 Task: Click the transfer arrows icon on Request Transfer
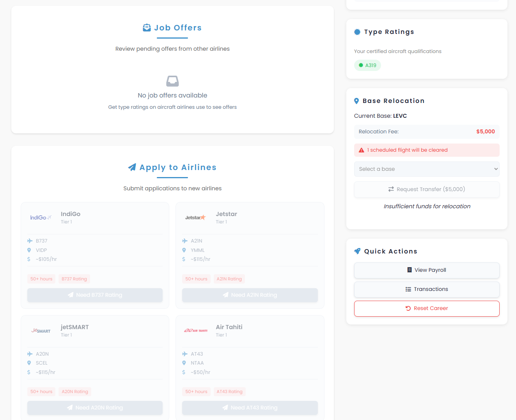tap(391, 190)
